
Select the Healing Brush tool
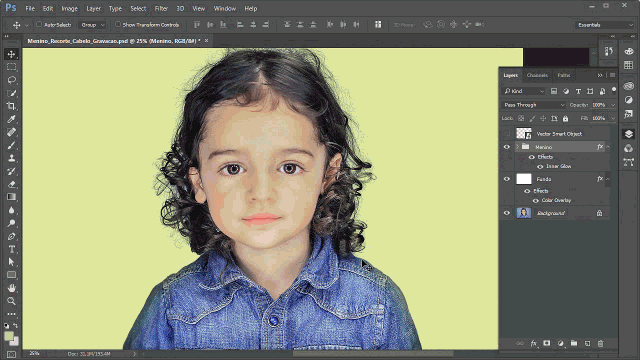click(x=11, y=132)
